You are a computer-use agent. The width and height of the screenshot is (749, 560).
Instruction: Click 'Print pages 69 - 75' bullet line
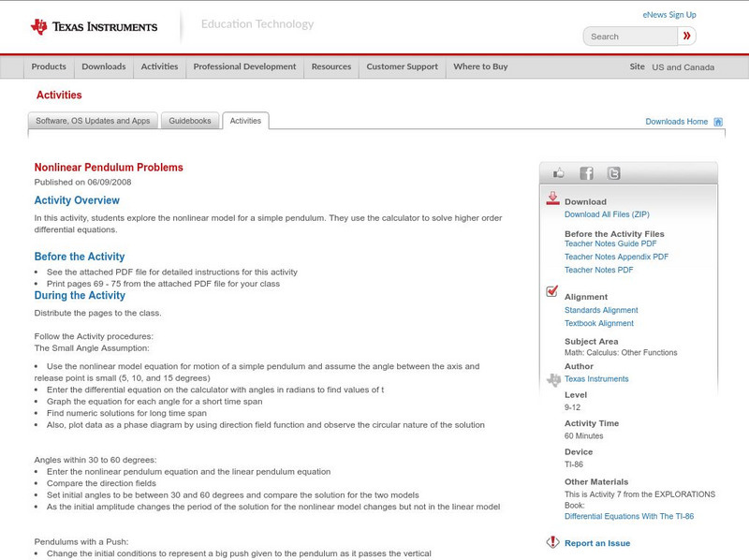click(163, 284)
